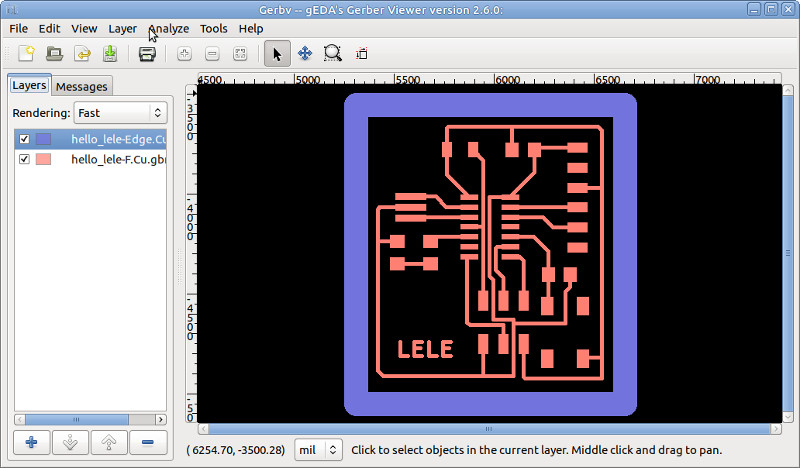Select the Zoom magnifier tool
The height and width of the screenshot is (468, 800).
tap(333, 54)
